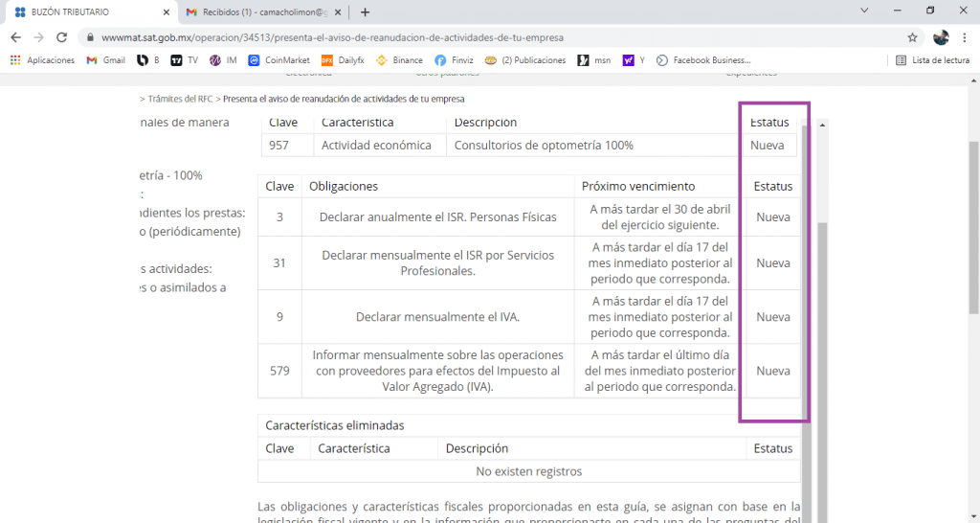Image resolution: width=980 pixels, height=523 pixels.
Task: Click the Características eliminadas heading
Action: click(x=334, y=425)
